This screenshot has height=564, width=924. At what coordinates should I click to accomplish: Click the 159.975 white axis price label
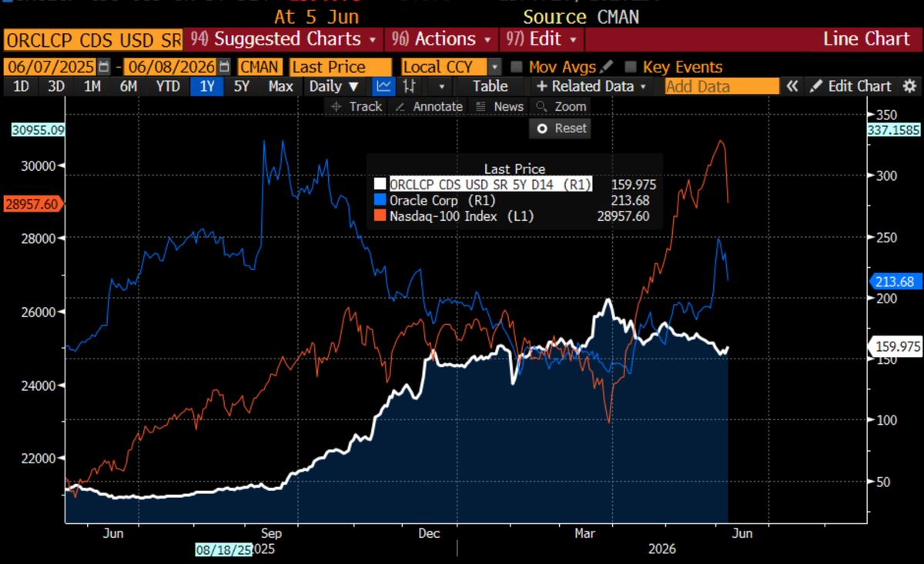click(x=896, y=347)
